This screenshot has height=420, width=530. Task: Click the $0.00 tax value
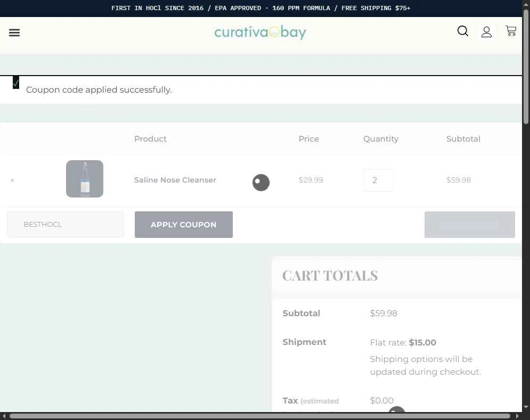[381, 400]
